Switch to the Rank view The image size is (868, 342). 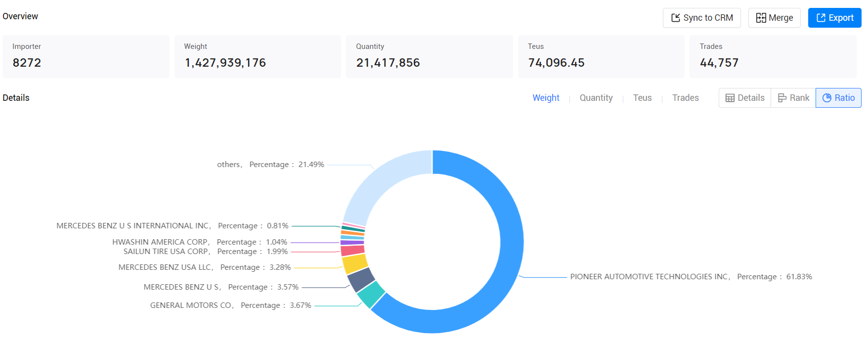793,98
